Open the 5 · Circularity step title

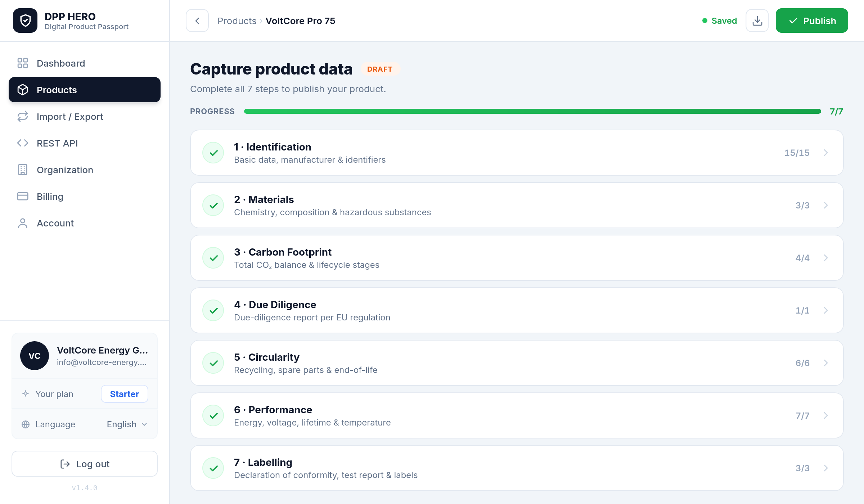(267, 357)
